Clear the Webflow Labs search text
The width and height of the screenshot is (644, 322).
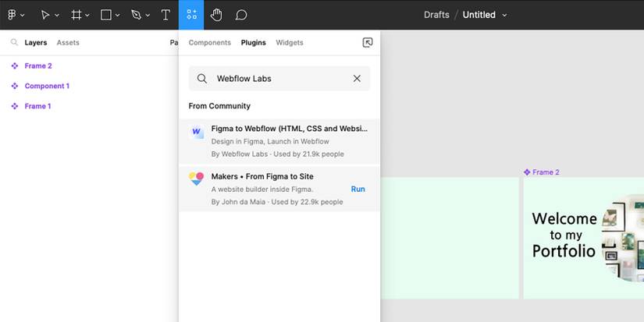pos(357,78)
